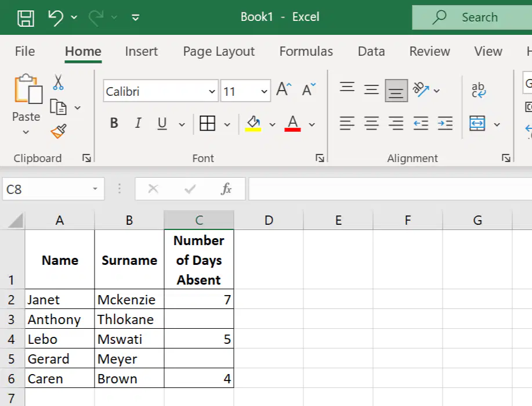This screenshot has width=532, height=406.
Task: Click the Borders icon
Action: click(x=207, y=123)
